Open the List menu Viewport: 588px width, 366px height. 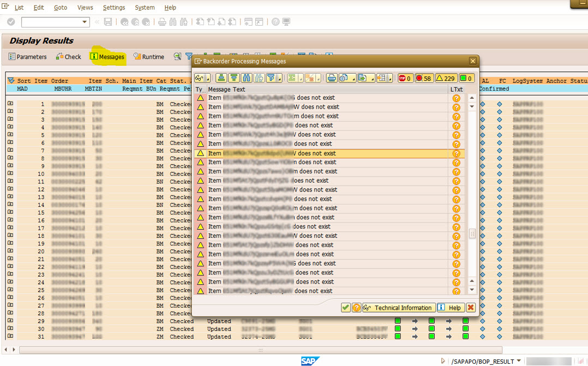(19, 8)
